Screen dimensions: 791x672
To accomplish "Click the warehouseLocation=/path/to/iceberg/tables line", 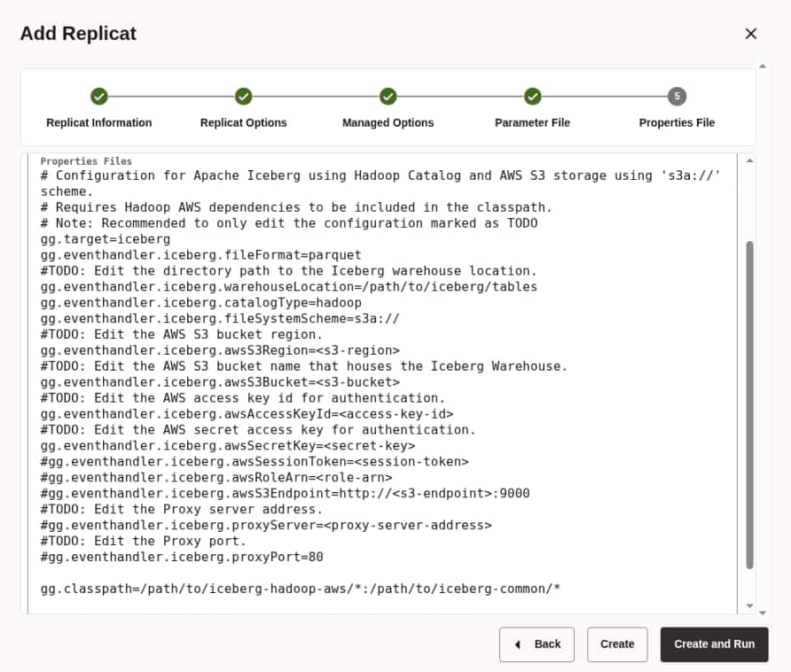I will [x=289, y=286].
